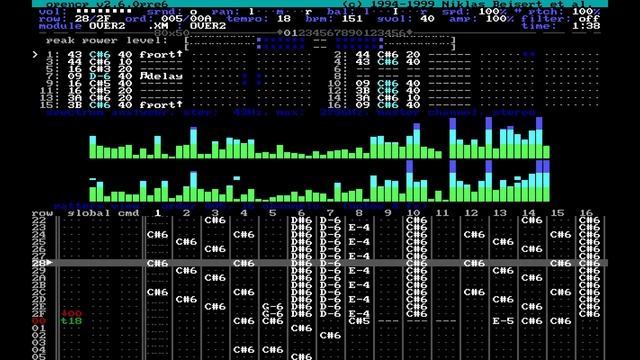Click the spectrum analyser title line
Screen dimensions: 640x360
[291, 112]
